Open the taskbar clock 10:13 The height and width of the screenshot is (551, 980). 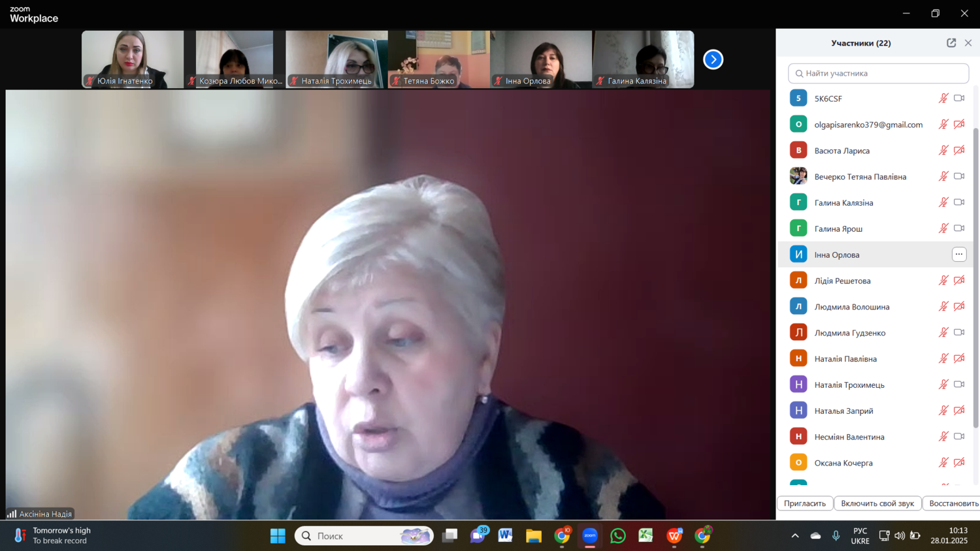coord(949,536)
